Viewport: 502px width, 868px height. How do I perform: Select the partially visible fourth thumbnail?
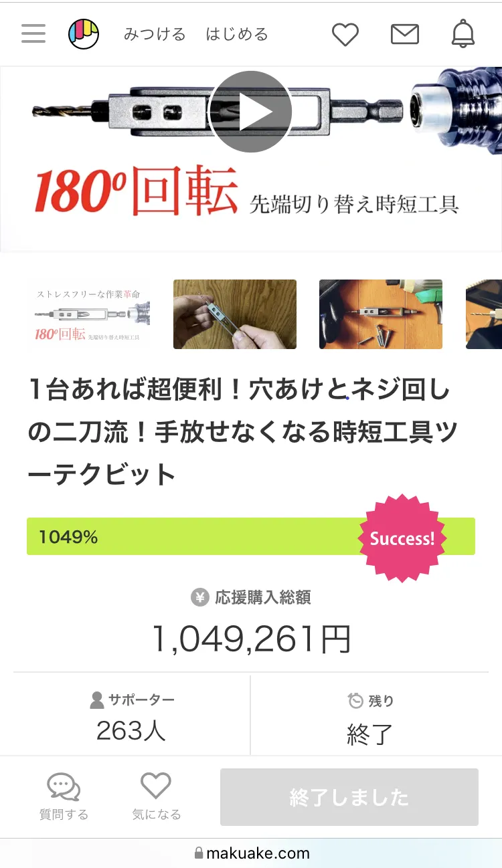point(485,314)
